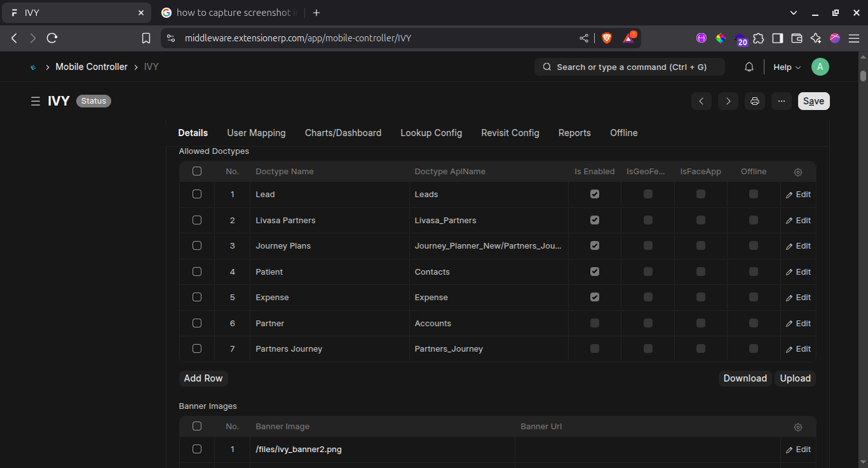Screen dimensions: 868x468
Task: Enable Is Enabled for Partner
Action: point(595,323)
